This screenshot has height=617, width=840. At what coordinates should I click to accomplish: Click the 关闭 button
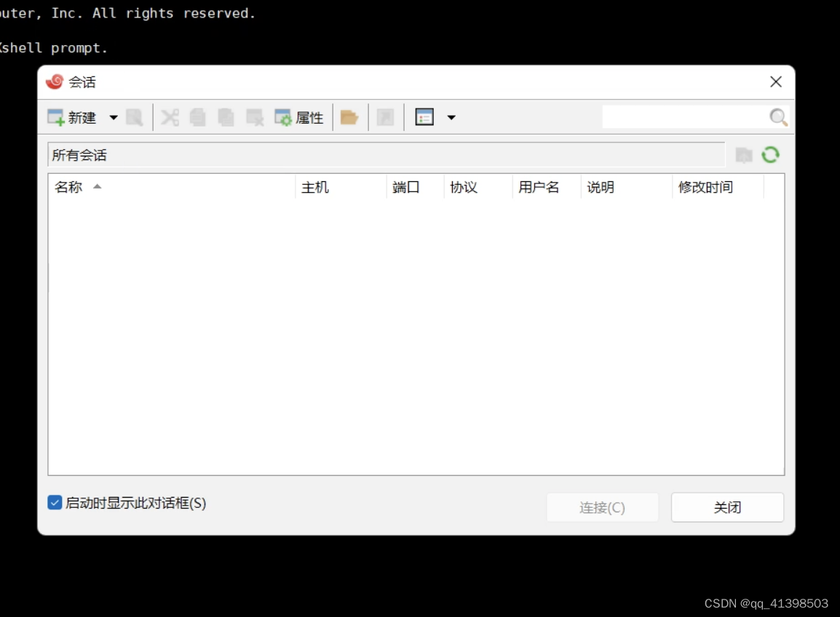pos(727,507)
